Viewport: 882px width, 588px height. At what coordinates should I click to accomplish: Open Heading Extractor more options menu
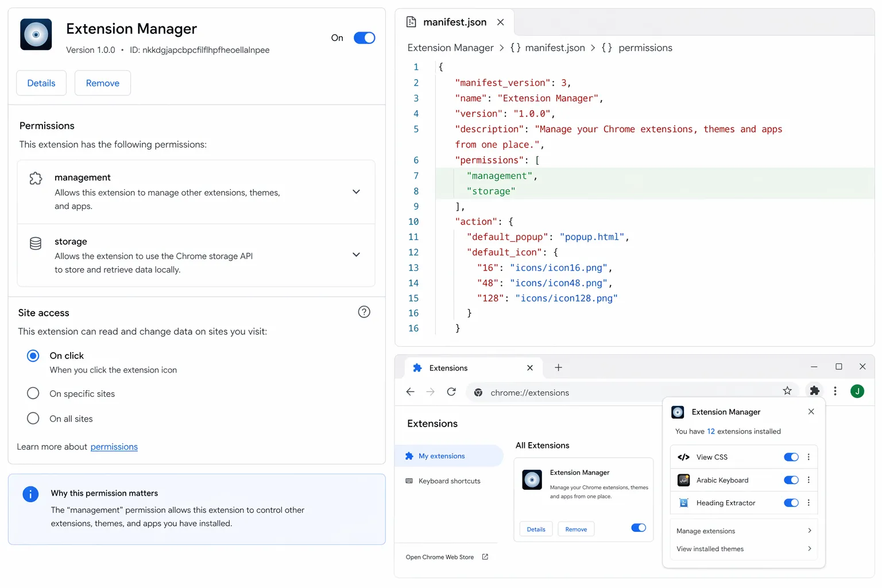pyautogui.click(x=808, y=502)
